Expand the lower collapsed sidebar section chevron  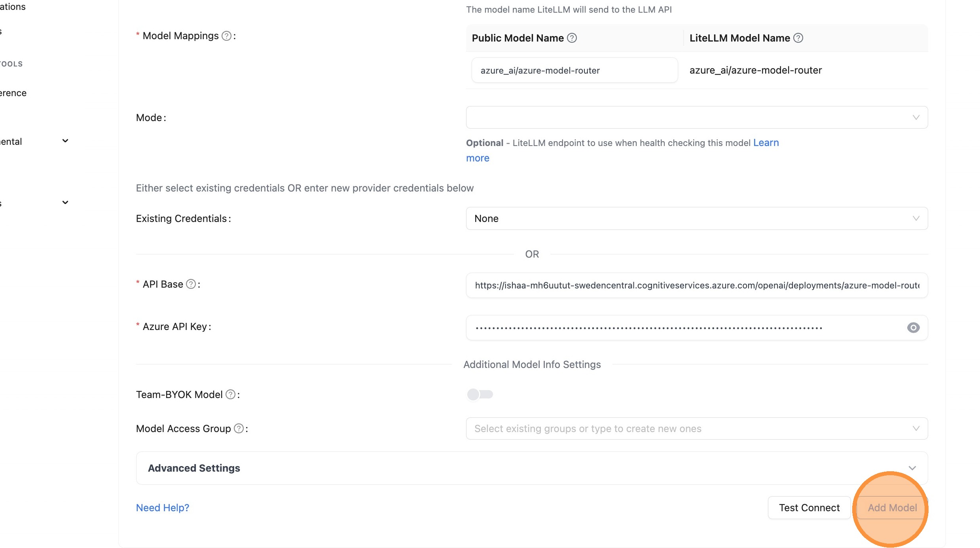point(65,203)
